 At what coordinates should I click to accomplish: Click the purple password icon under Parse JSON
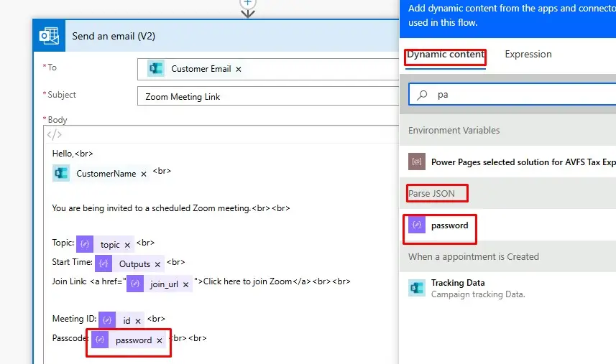(417, 225)
